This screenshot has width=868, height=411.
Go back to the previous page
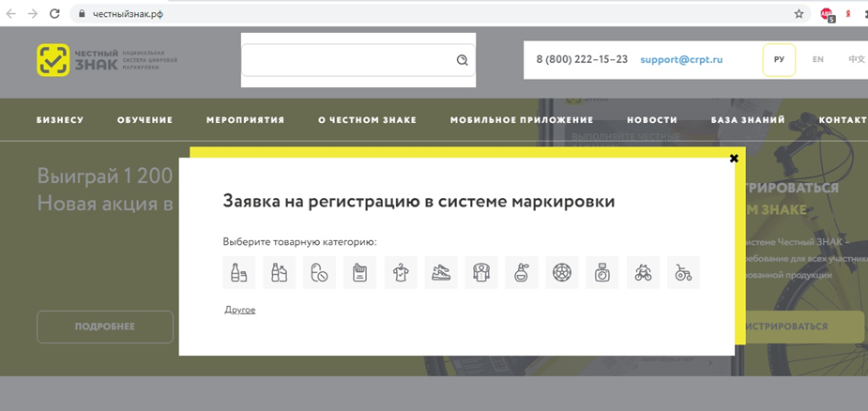[10, 14]
